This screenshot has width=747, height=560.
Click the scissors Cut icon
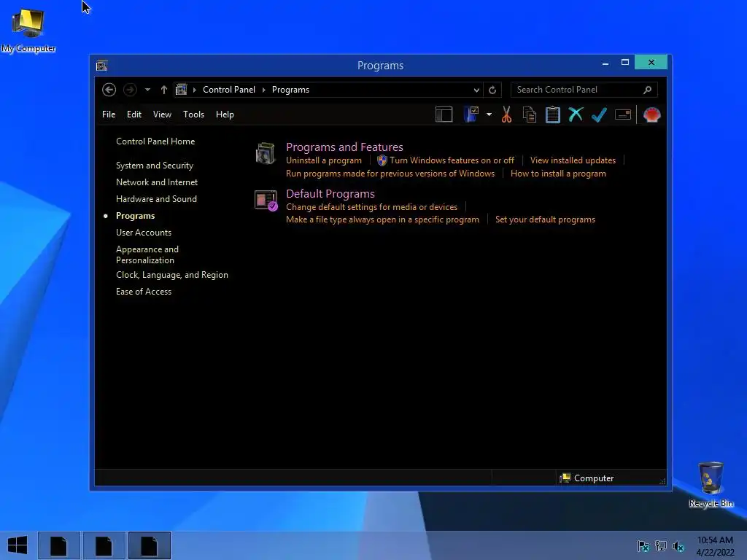[506, 114]
